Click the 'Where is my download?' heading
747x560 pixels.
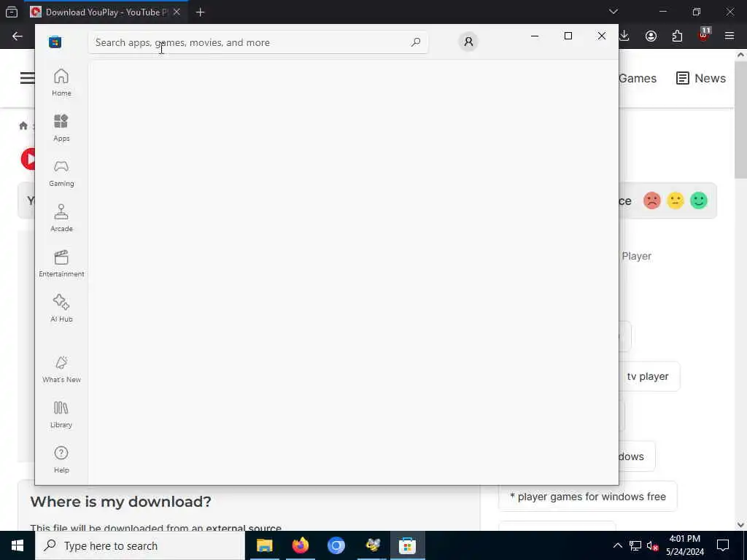pos(120,502)
